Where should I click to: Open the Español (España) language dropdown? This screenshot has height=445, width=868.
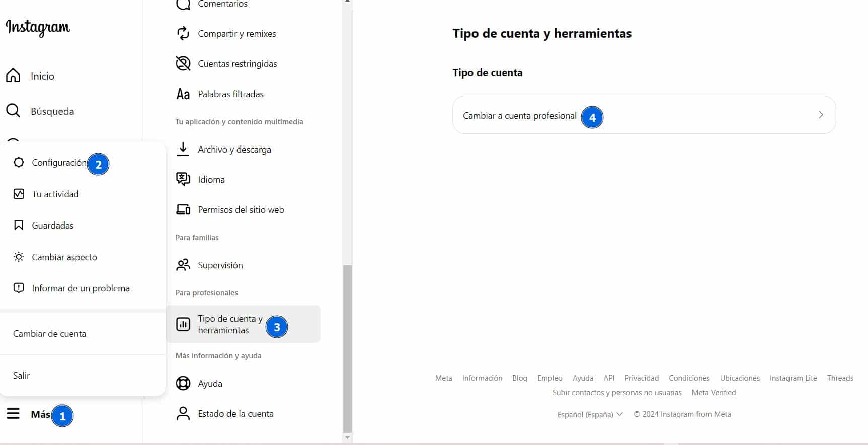590,414
